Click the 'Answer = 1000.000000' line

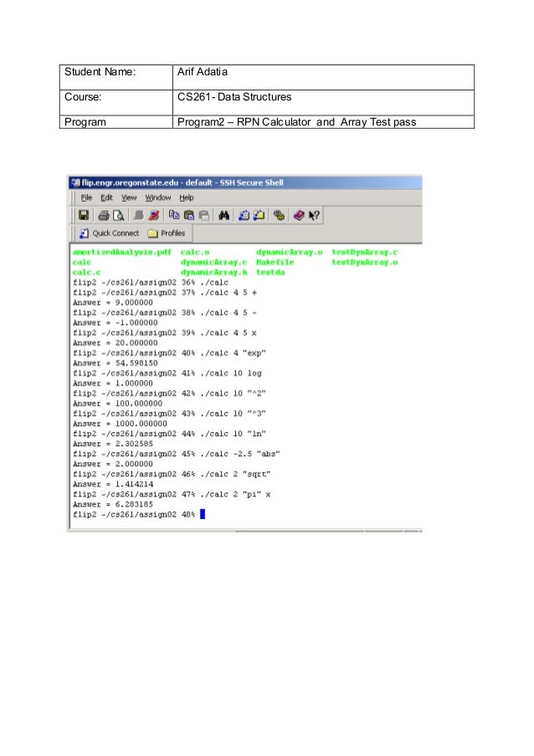click(x=120, y=424)
